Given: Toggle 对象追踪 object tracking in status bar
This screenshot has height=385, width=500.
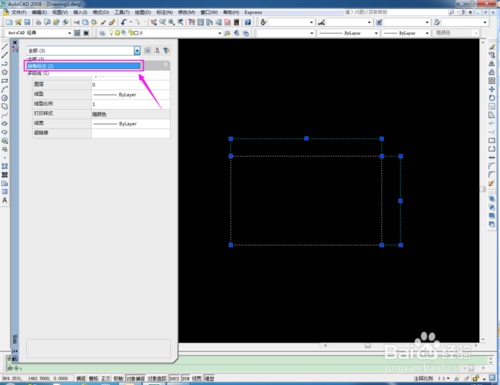Looking at the screenshot, I should pos(157,378).
